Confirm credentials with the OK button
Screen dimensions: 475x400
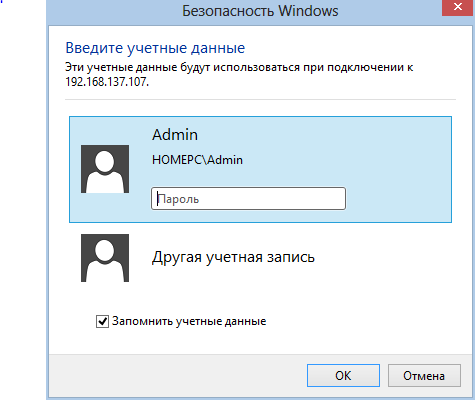(343, 376)
